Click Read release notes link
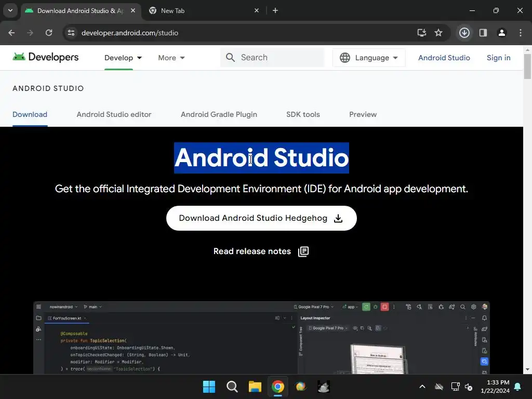 (252, 251)
